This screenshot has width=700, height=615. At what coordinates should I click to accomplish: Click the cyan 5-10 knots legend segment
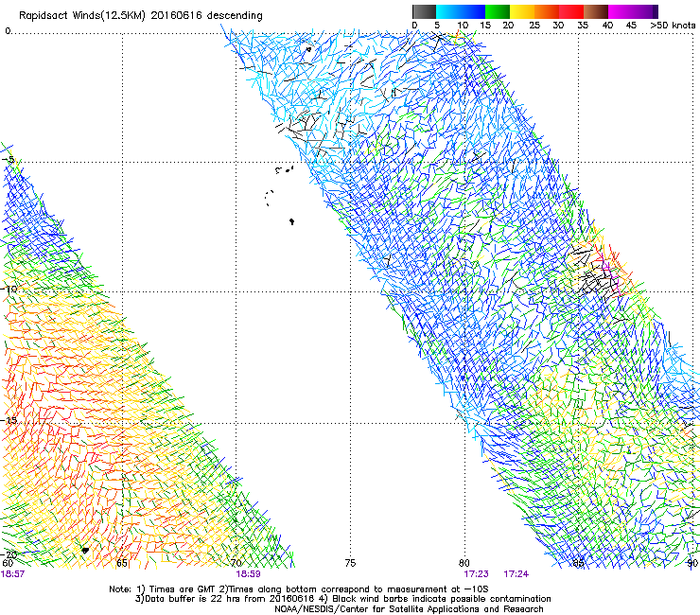click(x=448, y=11)
